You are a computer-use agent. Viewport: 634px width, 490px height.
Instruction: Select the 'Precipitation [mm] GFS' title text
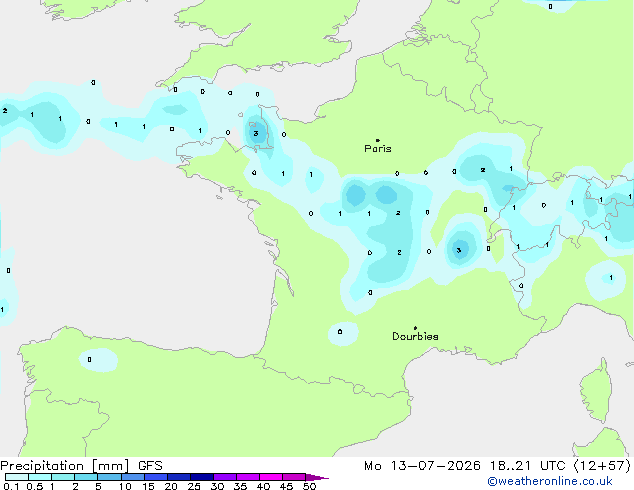click(x=81, y=466)
